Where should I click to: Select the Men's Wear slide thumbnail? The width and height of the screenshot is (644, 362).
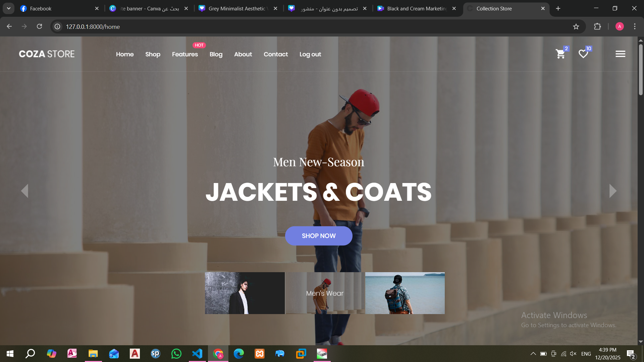point(325,293)
